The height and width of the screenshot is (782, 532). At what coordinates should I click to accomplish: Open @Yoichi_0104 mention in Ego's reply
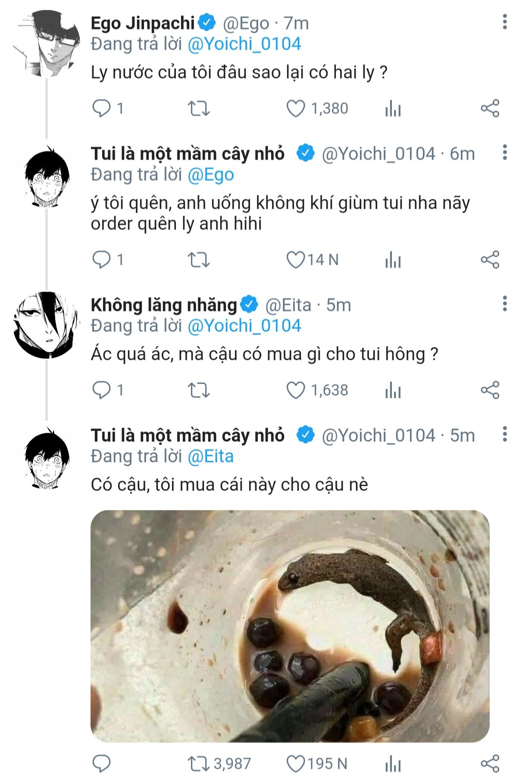tap(244, 44)
